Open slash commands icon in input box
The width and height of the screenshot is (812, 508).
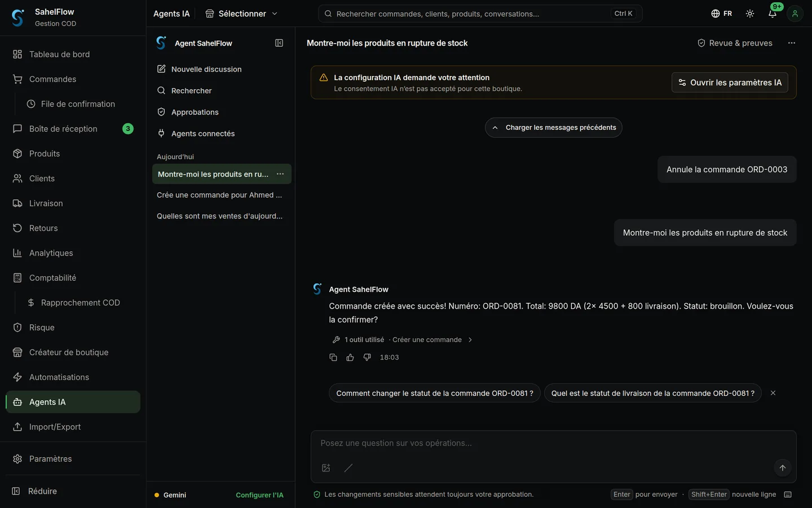click(348, 468)
